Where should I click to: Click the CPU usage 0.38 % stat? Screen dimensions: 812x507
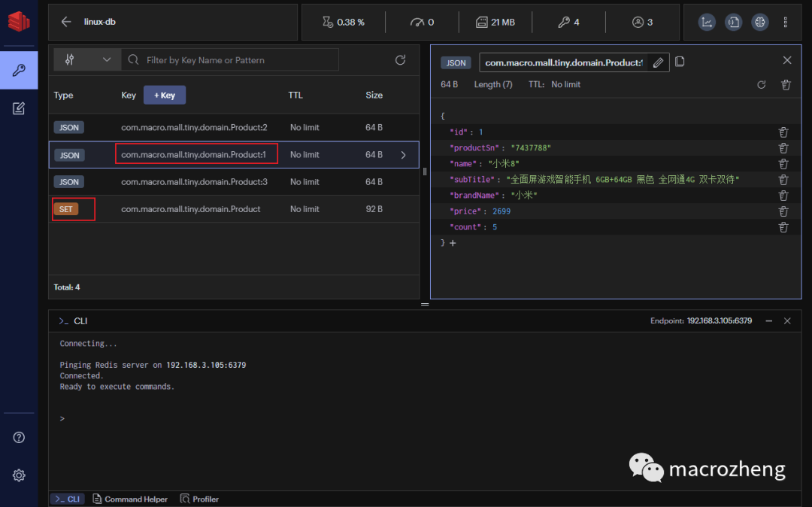point(344,23)
